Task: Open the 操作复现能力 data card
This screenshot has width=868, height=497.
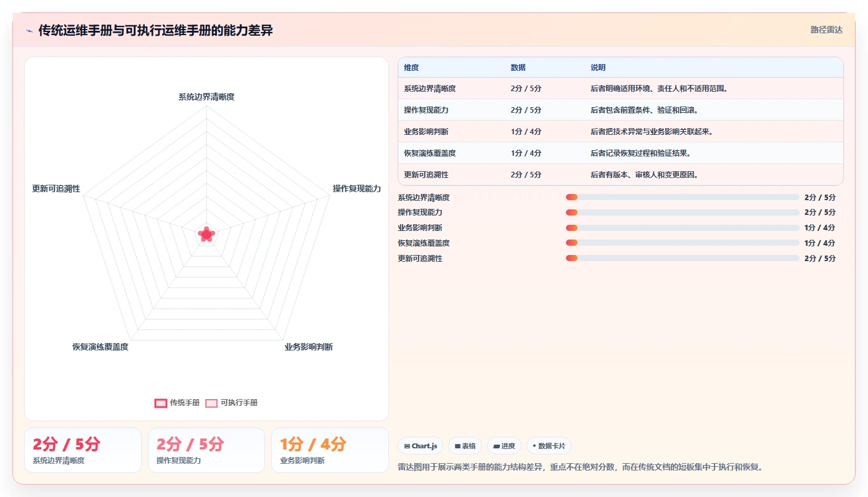Action: [x=207, y=450]
